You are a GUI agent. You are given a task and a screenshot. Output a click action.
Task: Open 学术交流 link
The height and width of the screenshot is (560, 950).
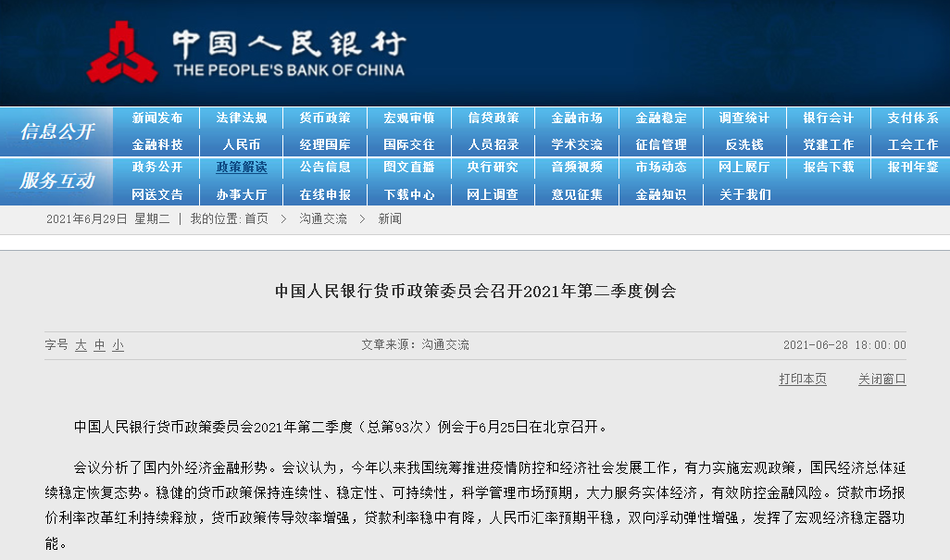pos(577,144)
